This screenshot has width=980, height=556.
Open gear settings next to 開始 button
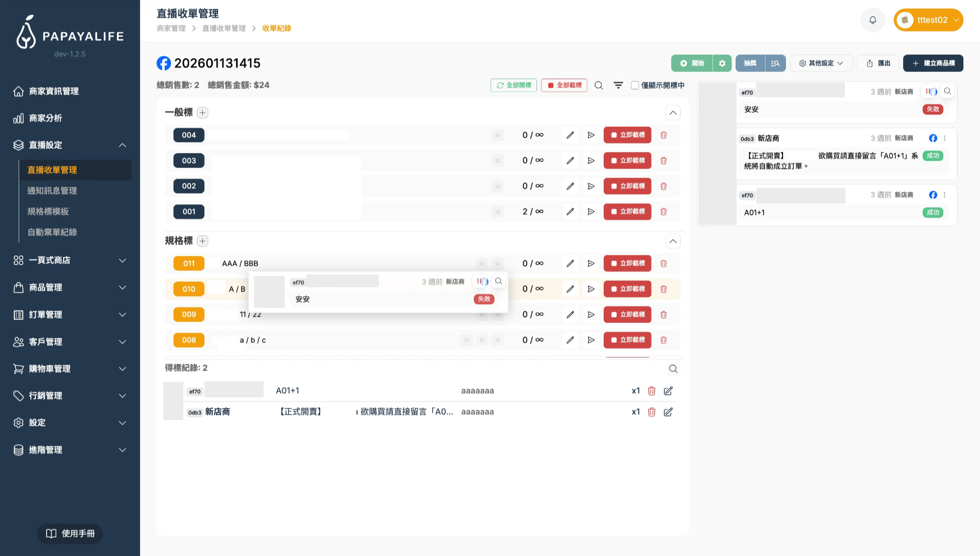pyautogui.click(x=722, y=63)
